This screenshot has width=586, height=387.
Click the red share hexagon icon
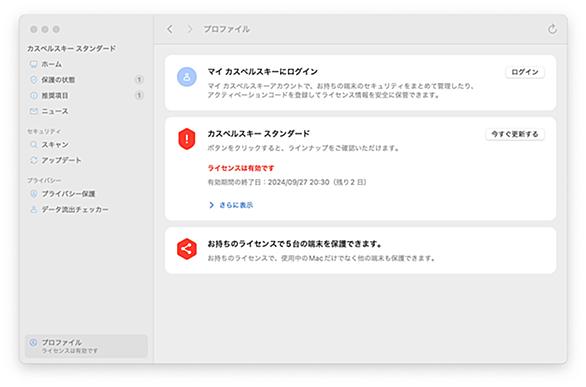[186, 249]
